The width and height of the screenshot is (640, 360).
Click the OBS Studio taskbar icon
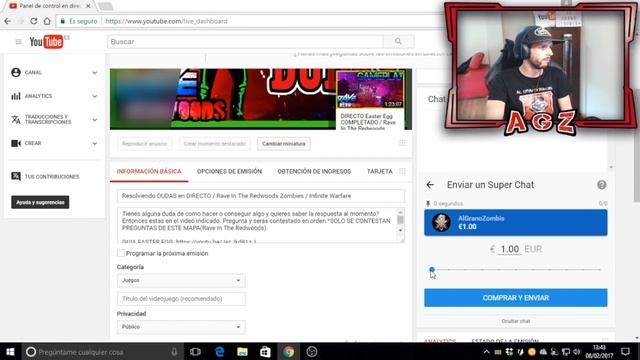312,352
